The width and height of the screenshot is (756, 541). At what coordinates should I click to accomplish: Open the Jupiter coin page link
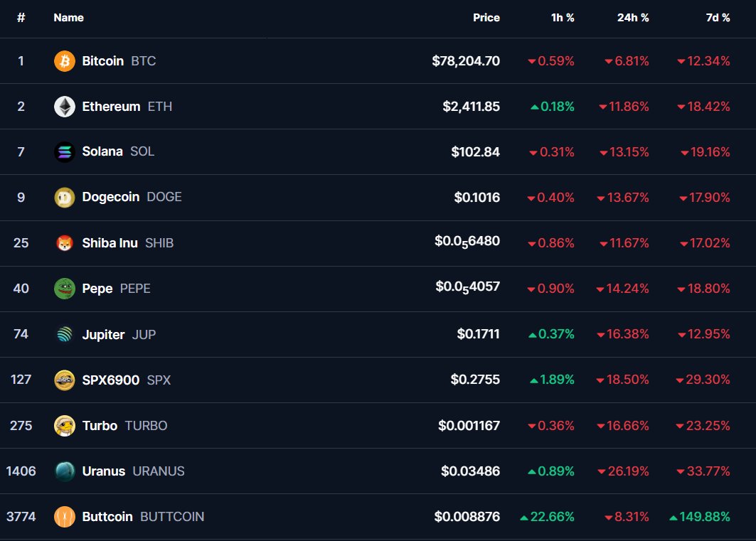(103, 334)
